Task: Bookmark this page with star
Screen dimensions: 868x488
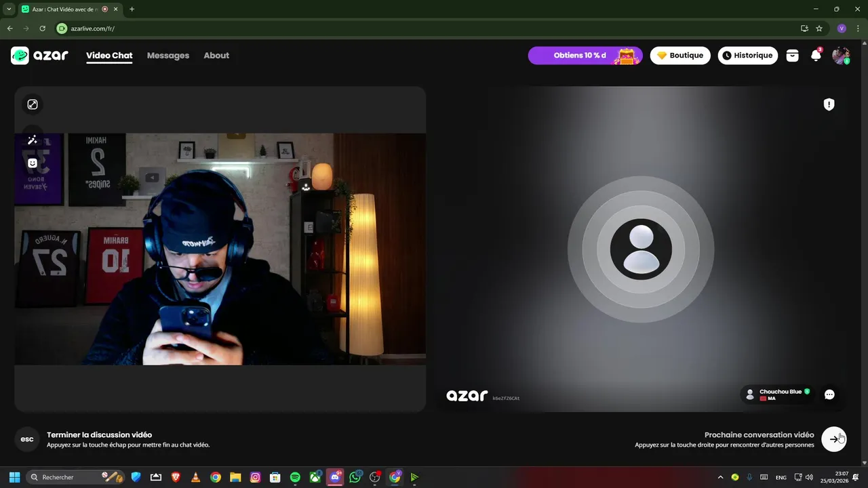Action: [819, 28]
